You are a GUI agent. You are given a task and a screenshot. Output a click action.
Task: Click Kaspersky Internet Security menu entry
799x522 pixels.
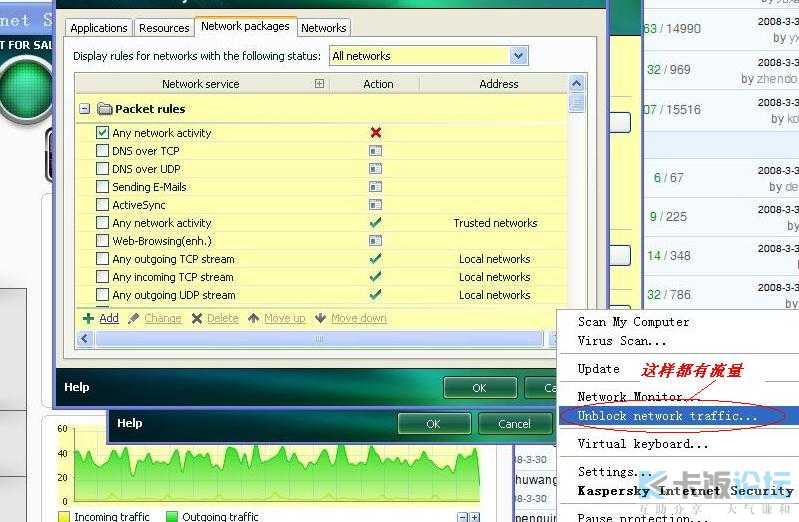[x=685, y=491]
